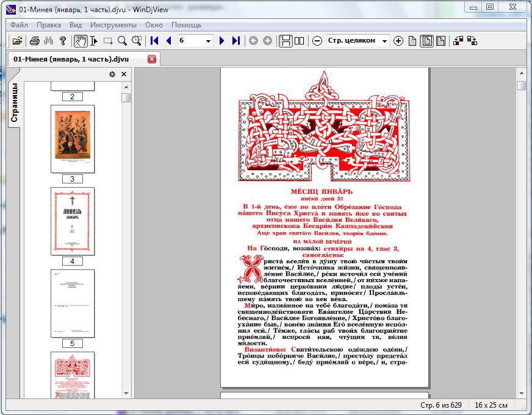Click the WinDjView title bar icon
This screenshot has width=532, height=415.
(11, 9)
